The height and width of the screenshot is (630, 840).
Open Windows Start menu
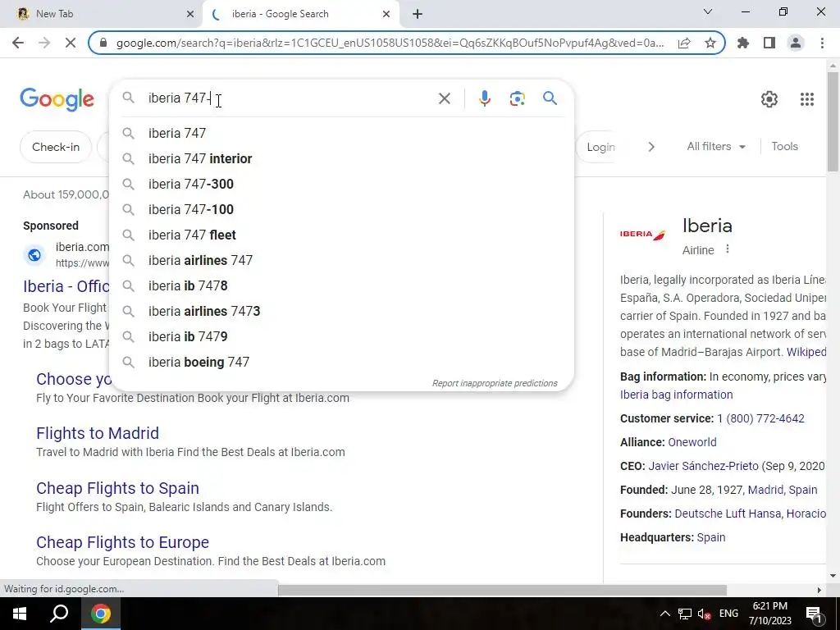click(20, 614)
